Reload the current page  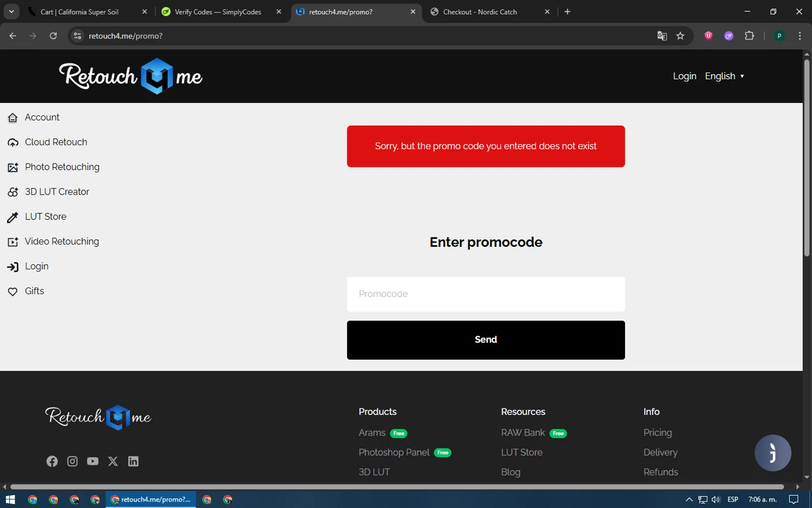click(53, 36)
